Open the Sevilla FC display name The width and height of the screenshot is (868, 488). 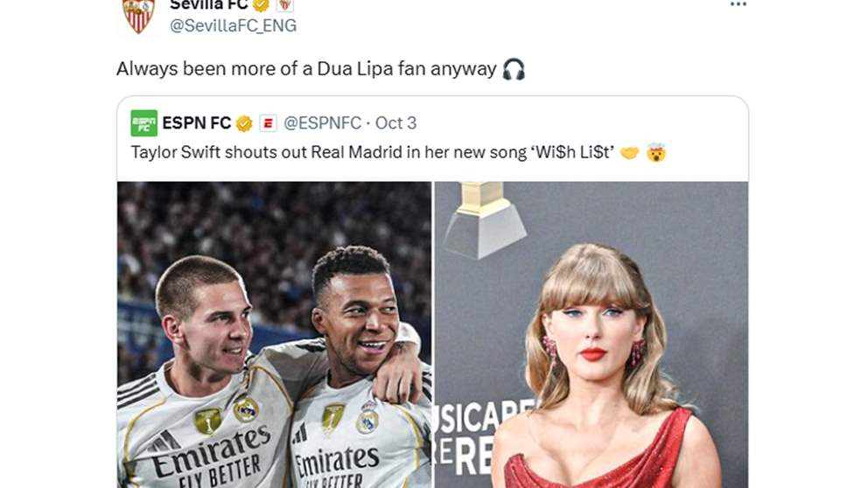pos(209,5)
